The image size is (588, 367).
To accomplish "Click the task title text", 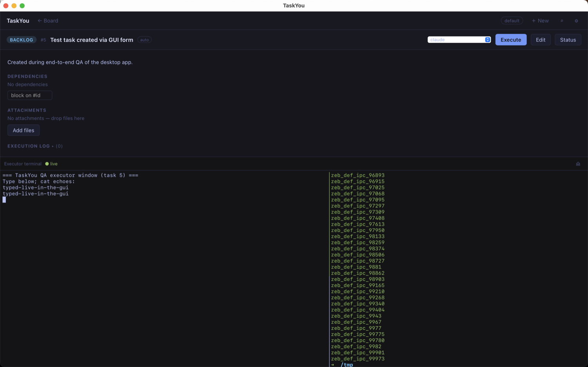I will tap(92, 40).
